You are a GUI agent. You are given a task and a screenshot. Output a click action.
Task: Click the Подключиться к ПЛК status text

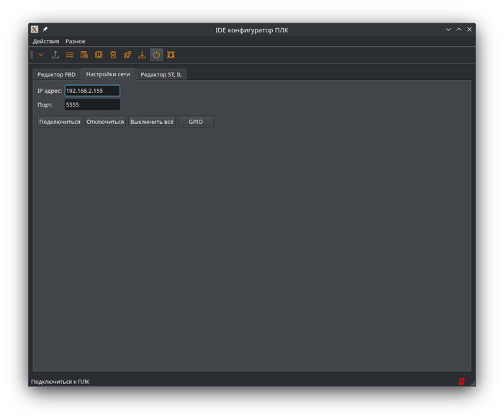click(60, 381)
